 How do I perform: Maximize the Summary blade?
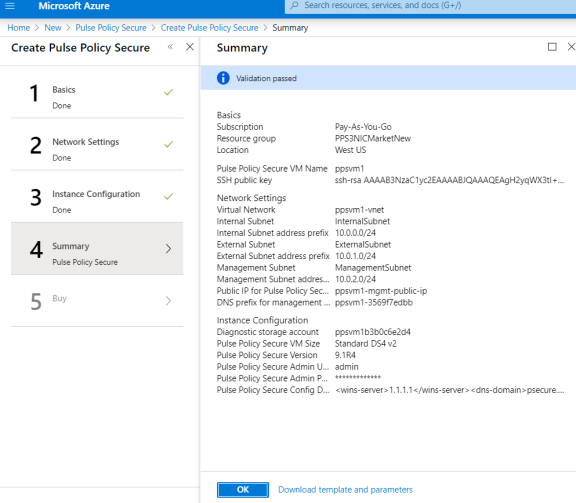[552, 47]
